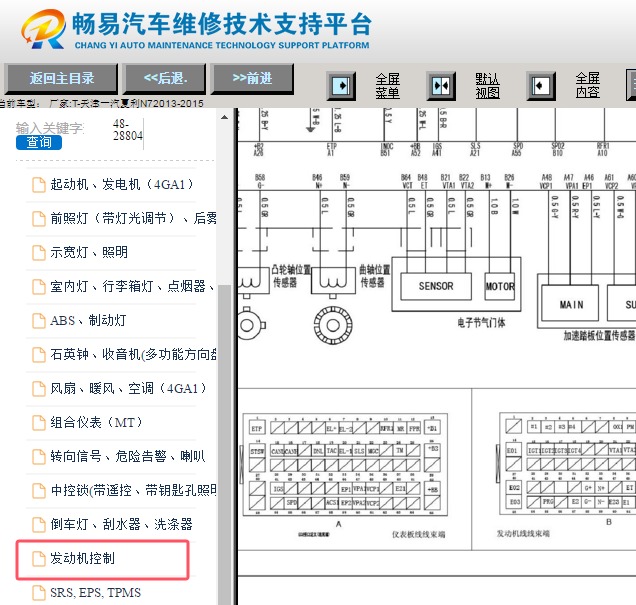Viewport: 636px width, 605px height.
Task: Click document icon beside 组合仪表（MT）
Action: point(39,423)
